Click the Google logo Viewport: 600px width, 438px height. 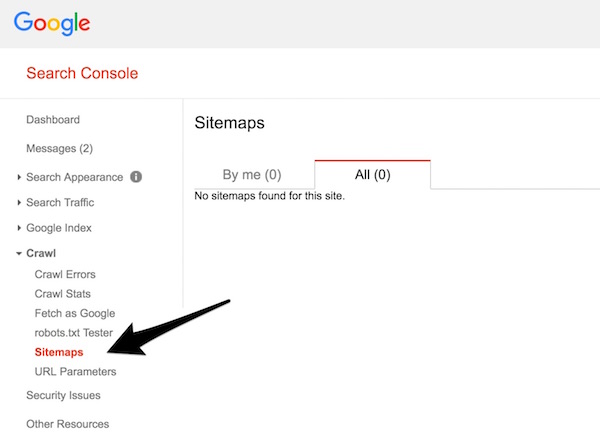coord(52,23)
